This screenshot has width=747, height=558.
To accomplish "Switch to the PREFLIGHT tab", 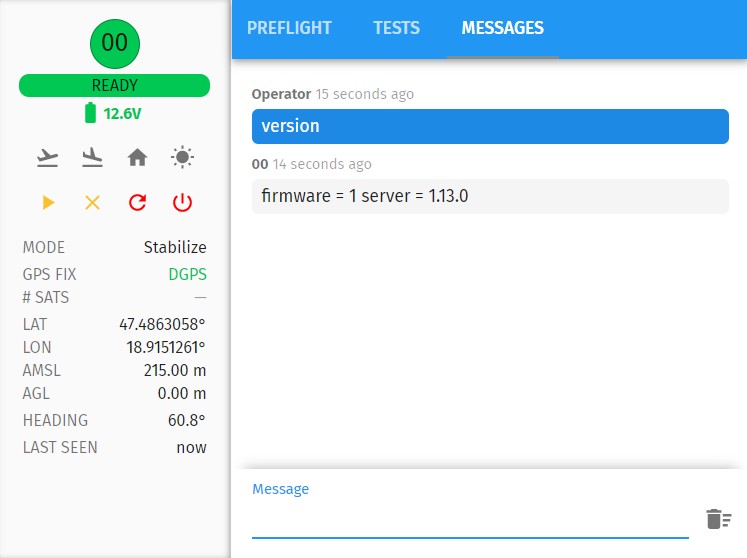I will click(x=289, y=28).
